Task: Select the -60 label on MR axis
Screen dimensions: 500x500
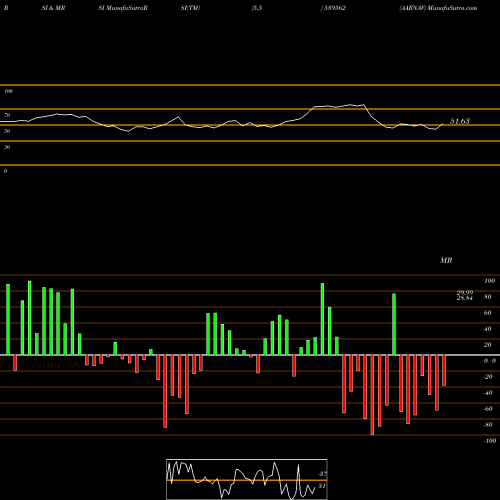Action: point(488,409)
